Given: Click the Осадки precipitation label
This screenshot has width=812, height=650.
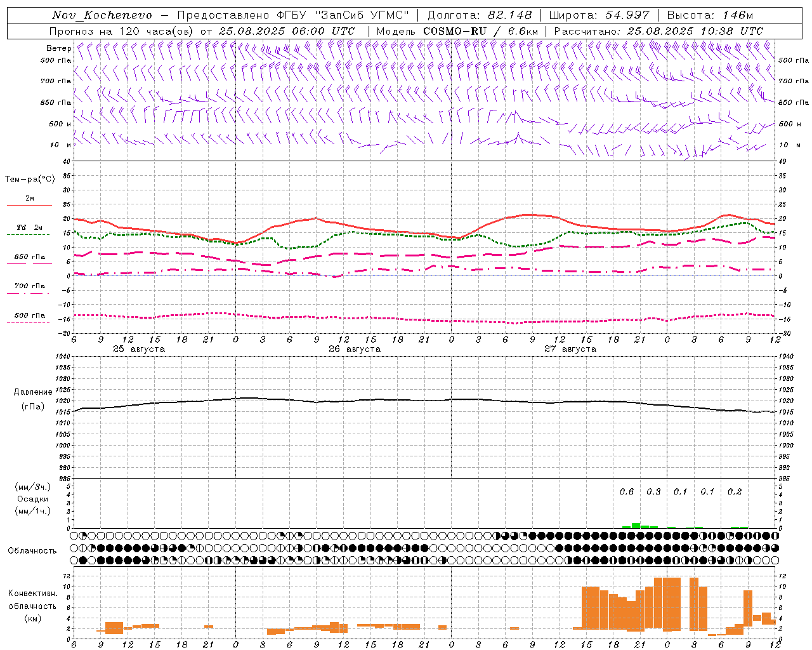Looking at the screenshot, I should pyautogui.click(x=33, y=499).
